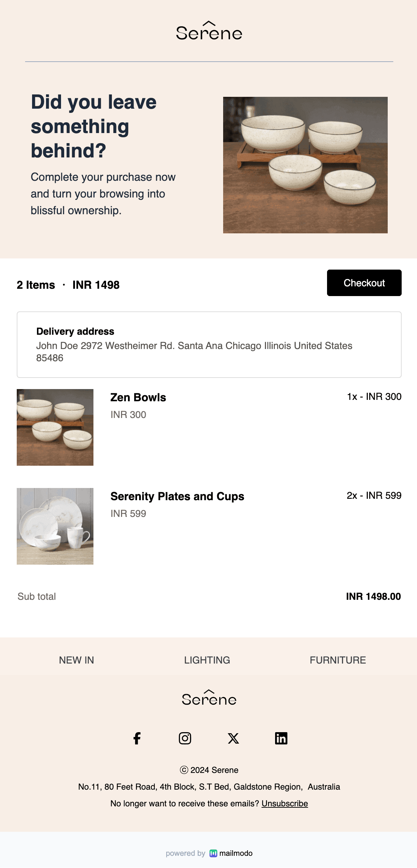Click the Serene logo in the header

208,32
